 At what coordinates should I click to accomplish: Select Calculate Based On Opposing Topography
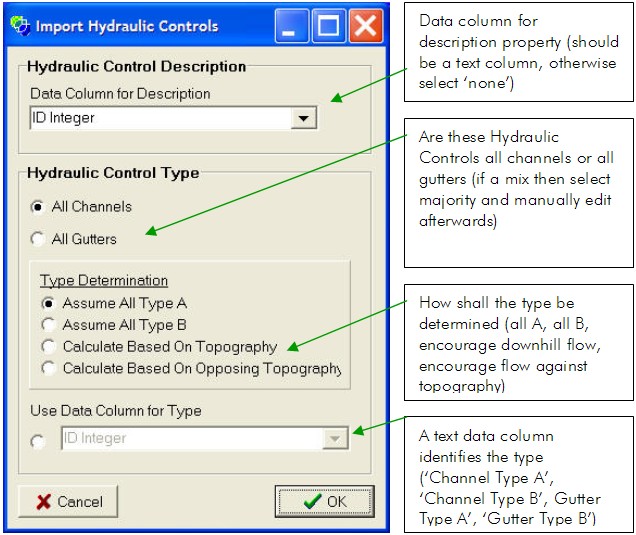48,369
